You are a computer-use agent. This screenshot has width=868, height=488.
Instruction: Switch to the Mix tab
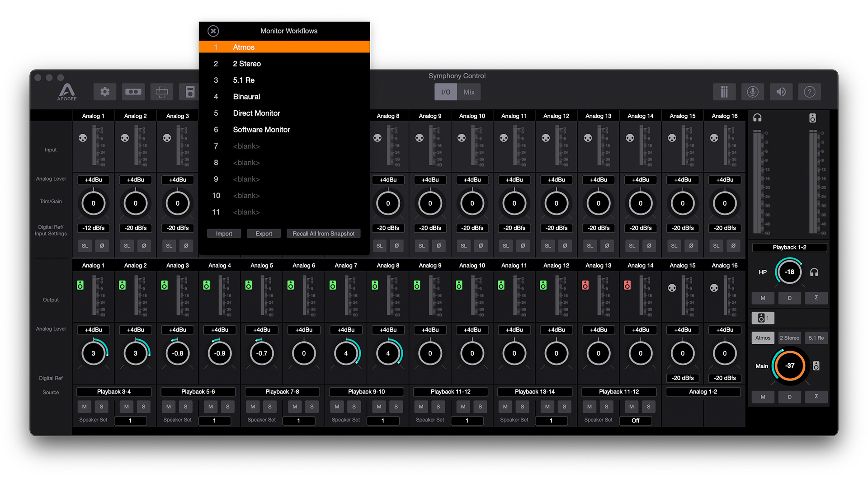[469, 92]
